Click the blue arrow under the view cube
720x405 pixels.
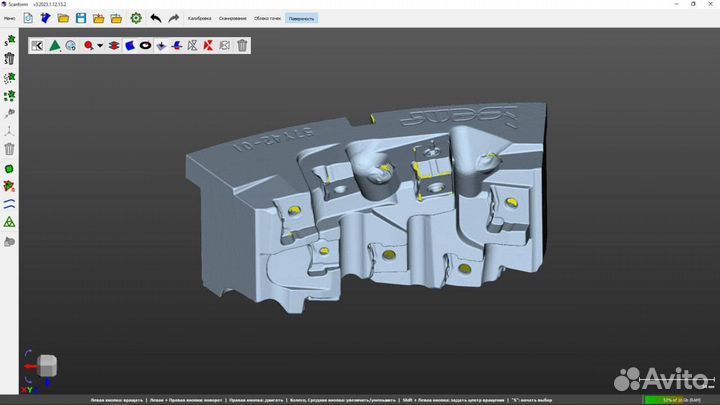click(48, 382)
